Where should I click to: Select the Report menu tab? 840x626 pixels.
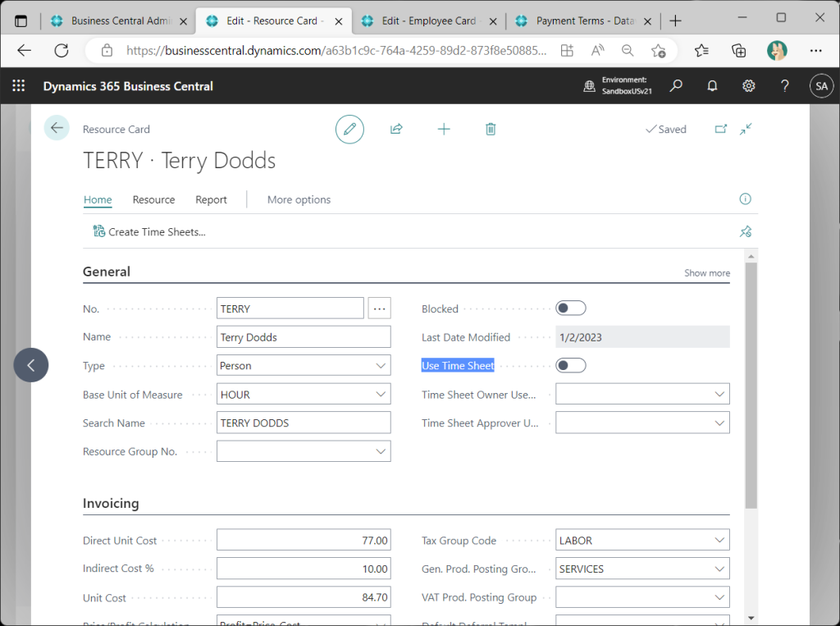tap(211, 199)
